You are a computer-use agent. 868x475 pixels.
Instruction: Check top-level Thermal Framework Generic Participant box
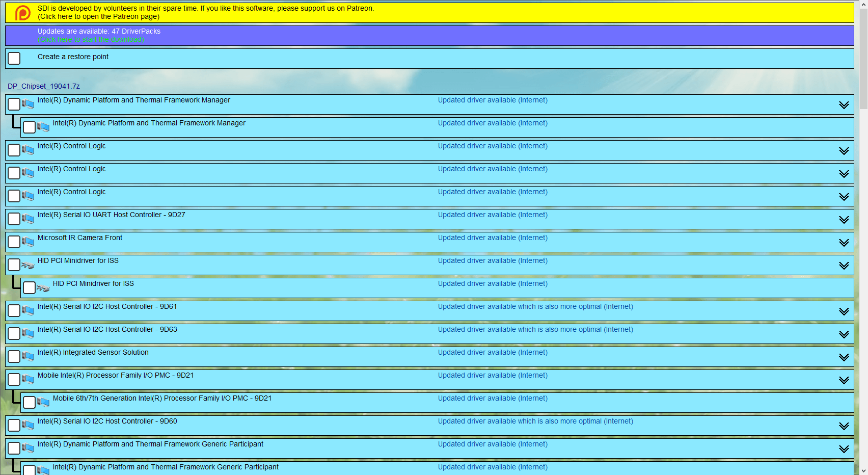click(14, 448)
